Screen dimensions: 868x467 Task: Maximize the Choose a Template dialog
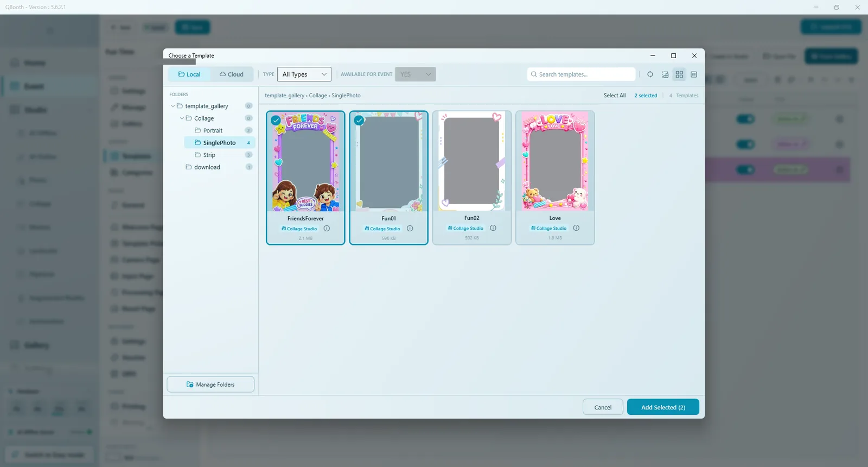pyautogui.click(x=673, y=55)
